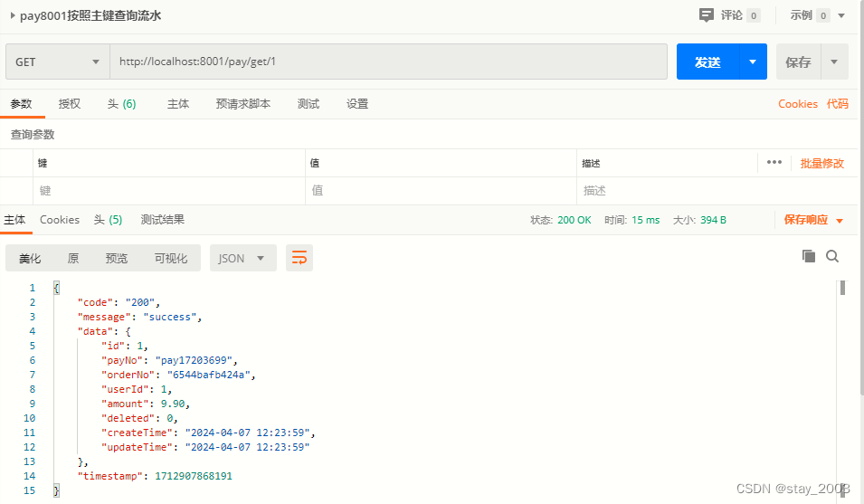
Task: Click the "6544bafb424a" orderNo value
Action: click(x=209, y=375)
